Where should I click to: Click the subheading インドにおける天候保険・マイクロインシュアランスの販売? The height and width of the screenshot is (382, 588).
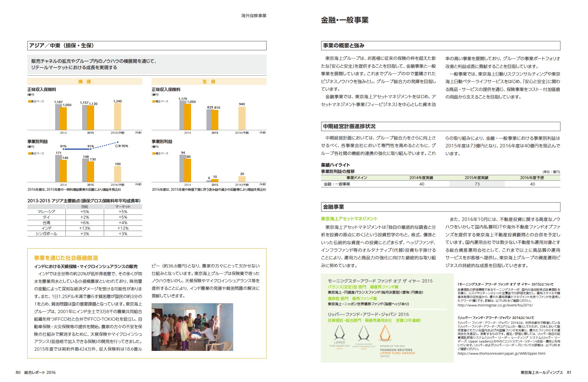[86, 266]
